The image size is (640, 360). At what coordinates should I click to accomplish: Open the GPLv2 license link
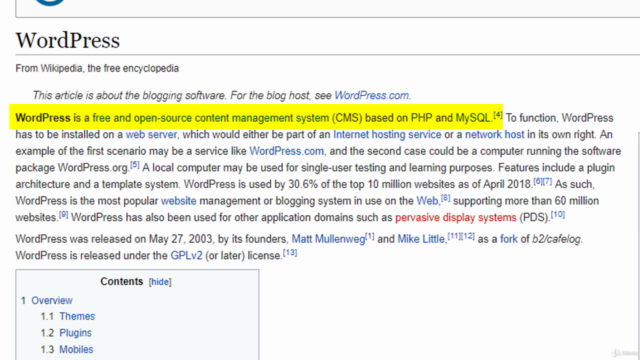tap(186, 256)
